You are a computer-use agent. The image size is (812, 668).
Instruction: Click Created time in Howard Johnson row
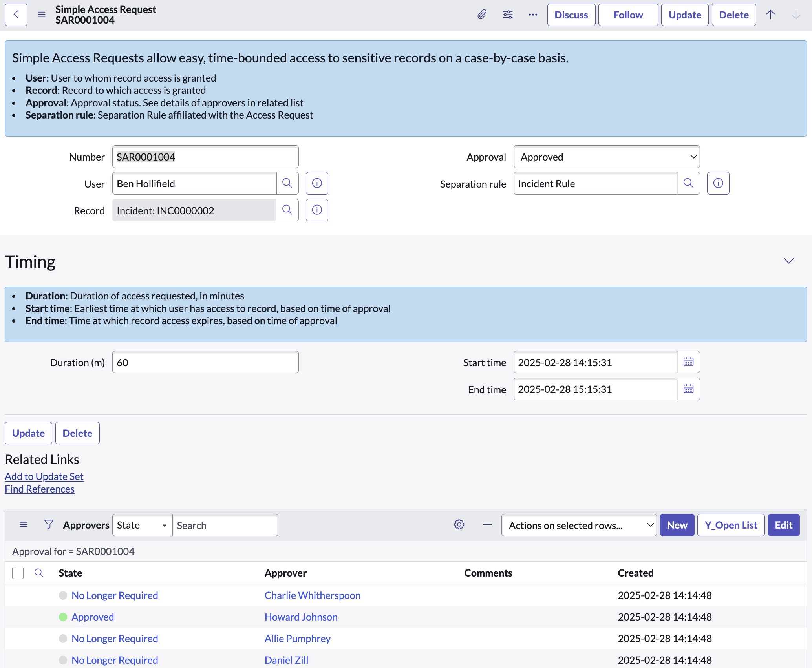(665, 617)
